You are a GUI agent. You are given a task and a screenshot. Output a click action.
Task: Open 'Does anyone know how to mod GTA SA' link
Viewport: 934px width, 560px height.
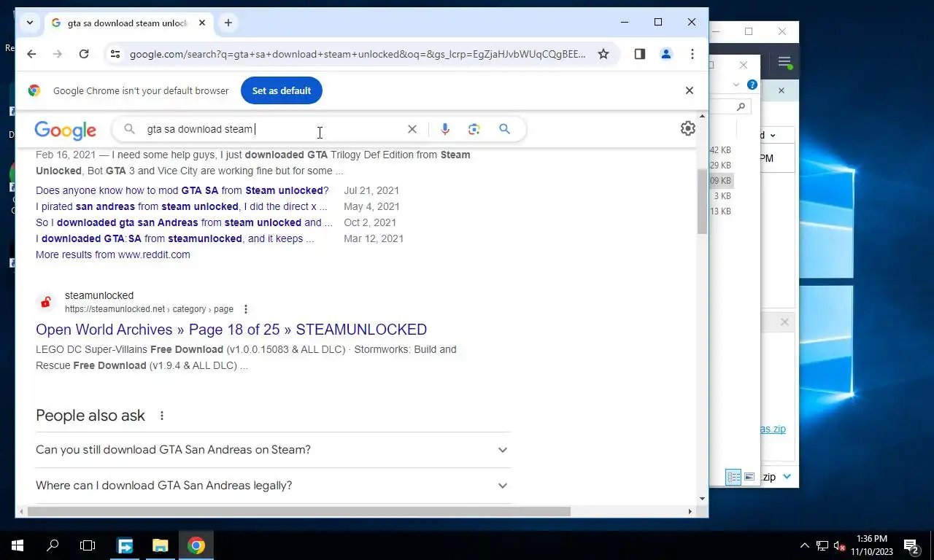(x=182, y=190)
